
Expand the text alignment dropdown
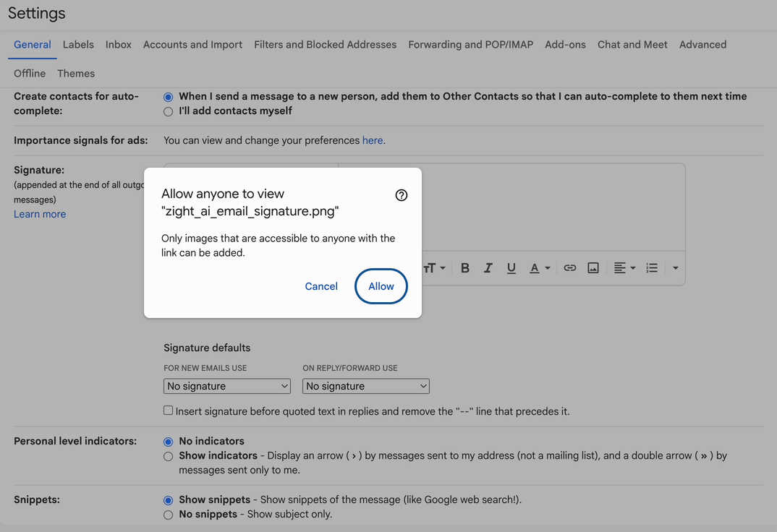pos(624,268)
